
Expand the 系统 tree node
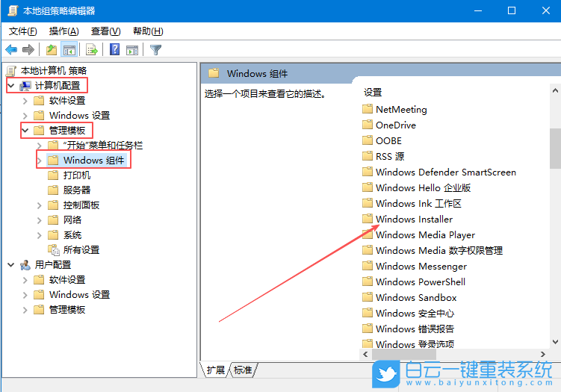[x=40, y=235]
